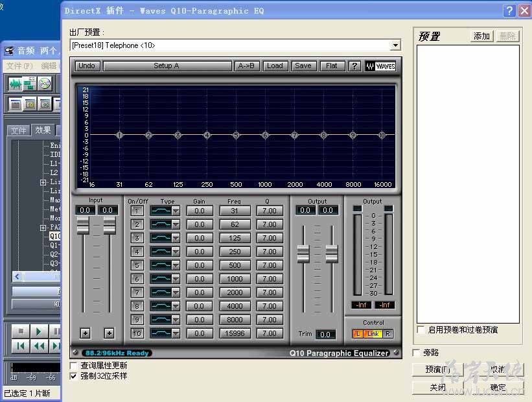Click the Trim value field
This screenshot has height=402, width=532.
325,335
